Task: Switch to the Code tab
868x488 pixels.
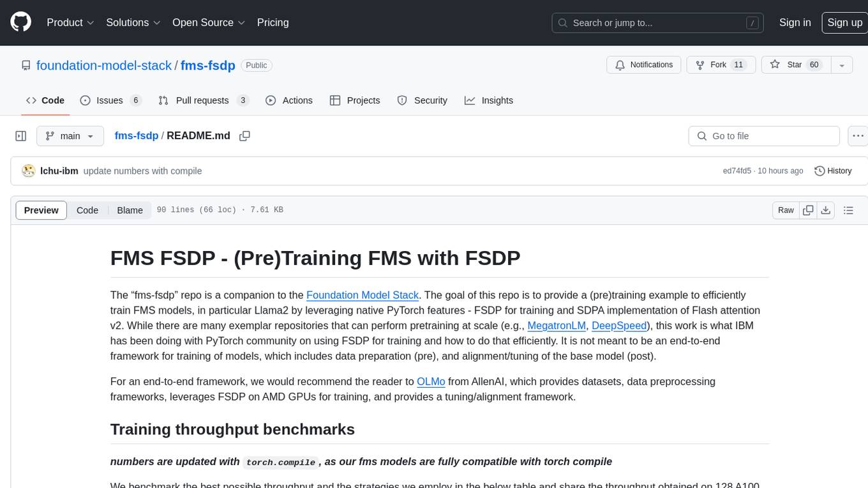Action: click(45, 100)
